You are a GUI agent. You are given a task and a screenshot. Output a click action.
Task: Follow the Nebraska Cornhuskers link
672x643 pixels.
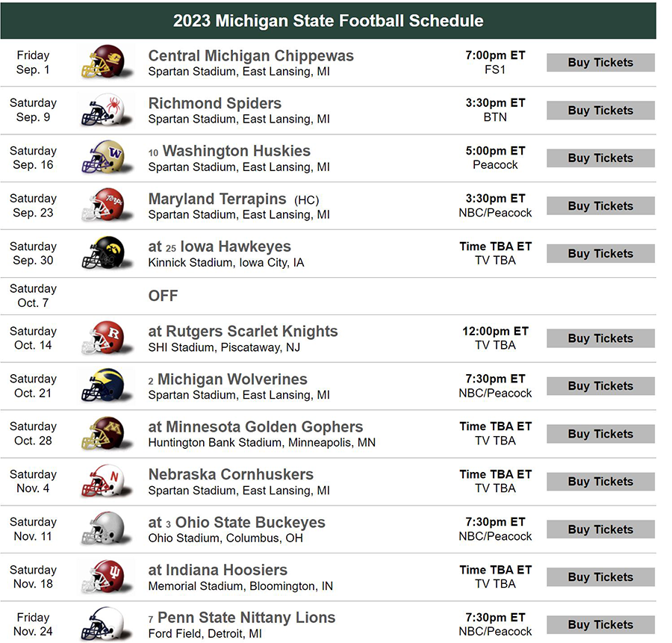pos(231,474)
